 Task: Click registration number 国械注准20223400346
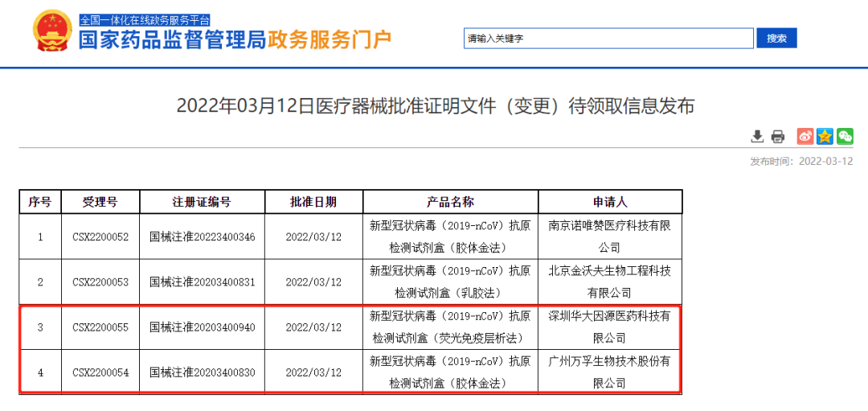tap(202, 236)
